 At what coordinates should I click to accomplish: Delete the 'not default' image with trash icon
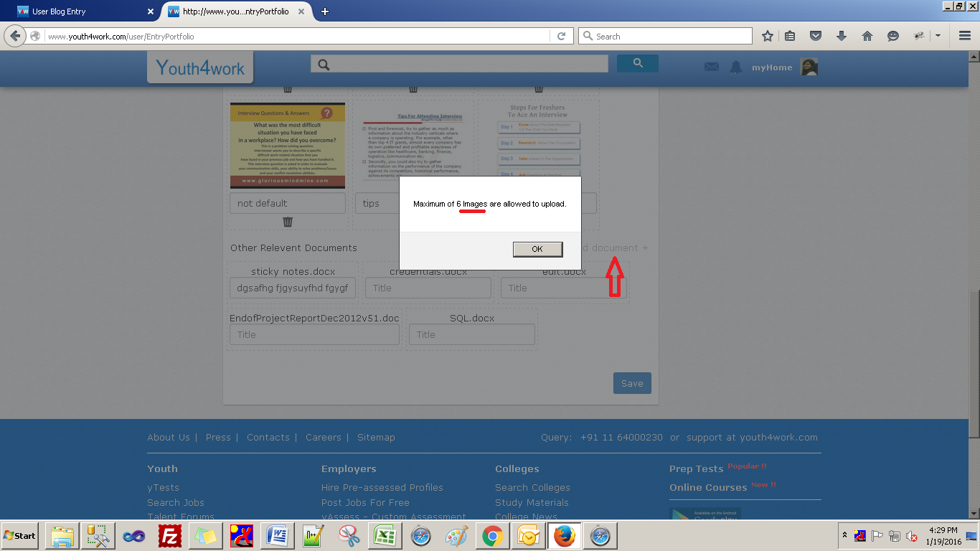click(288, 222)
